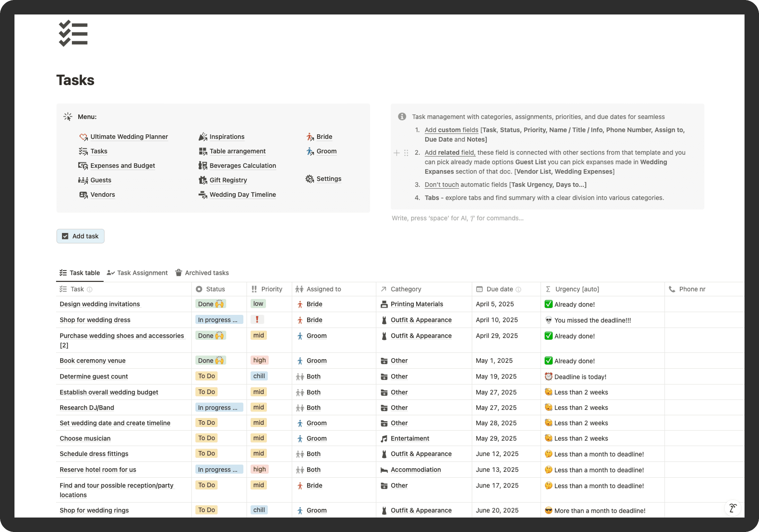Screen dimensions: 759x532
Task: Click the floating icon at bottom-right corner
Action: tap(733, 508)
